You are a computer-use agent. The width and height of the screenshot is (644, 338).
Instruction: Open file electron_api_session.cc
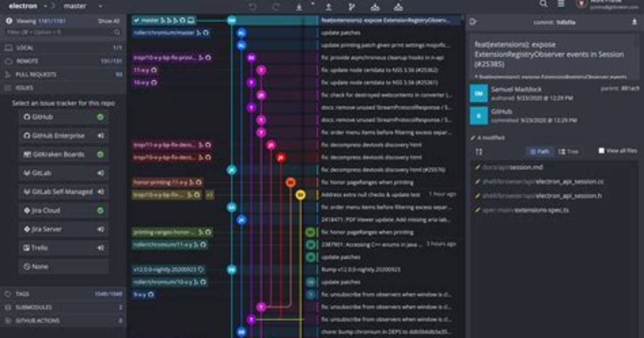click(543, 181)
